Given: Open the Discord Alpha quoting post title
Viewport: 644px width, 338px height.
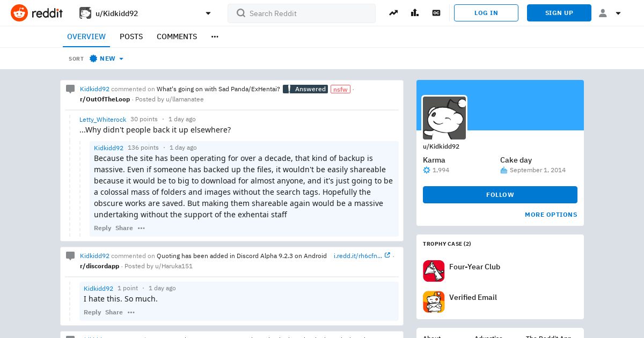Looking at the screenshot, I should tap(241, 256).
